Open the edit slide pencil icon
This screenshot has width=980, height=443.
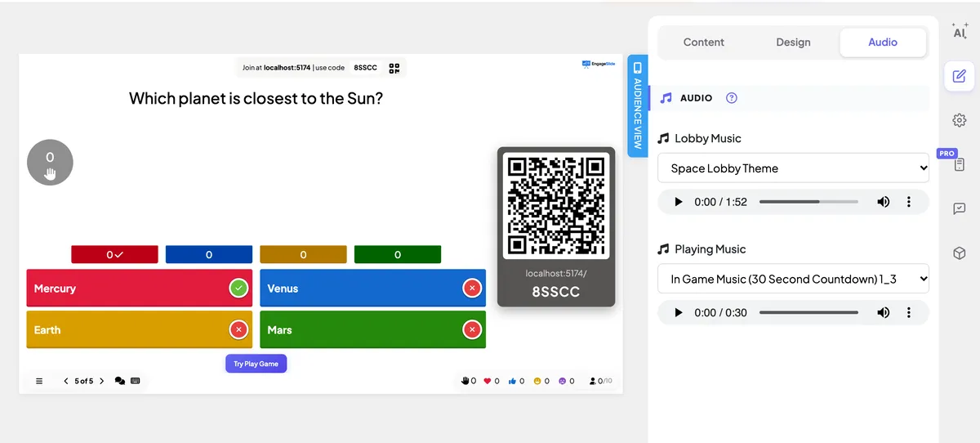tap(960, 76)
